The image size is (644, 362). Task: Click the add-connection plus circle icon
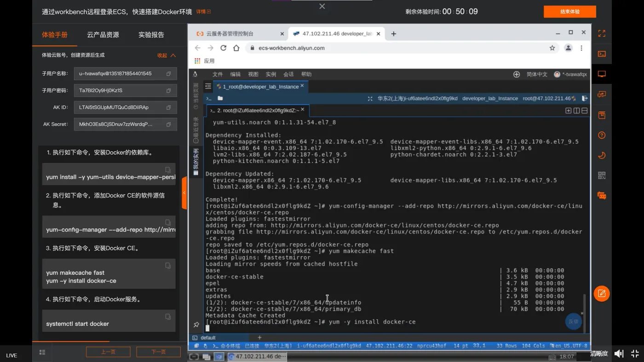[517, 74]
